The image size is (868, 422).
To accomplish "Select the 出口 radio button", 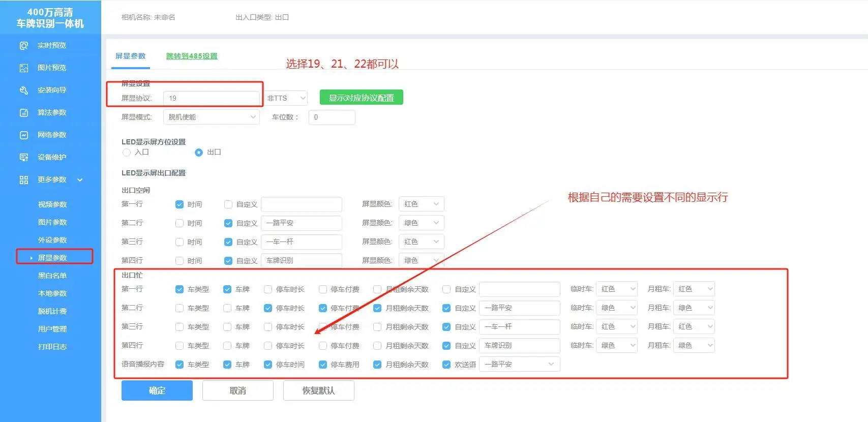I will point(199,153).
